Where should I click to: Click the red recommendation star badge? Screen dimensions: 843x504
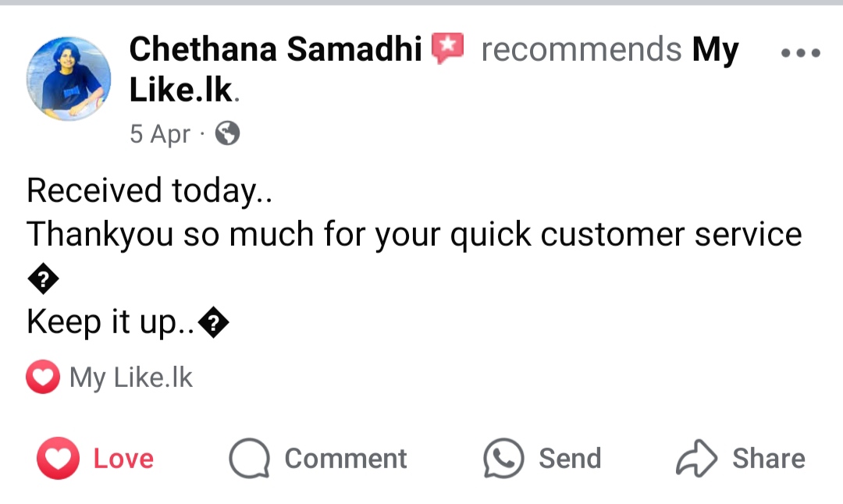(448, 49)
